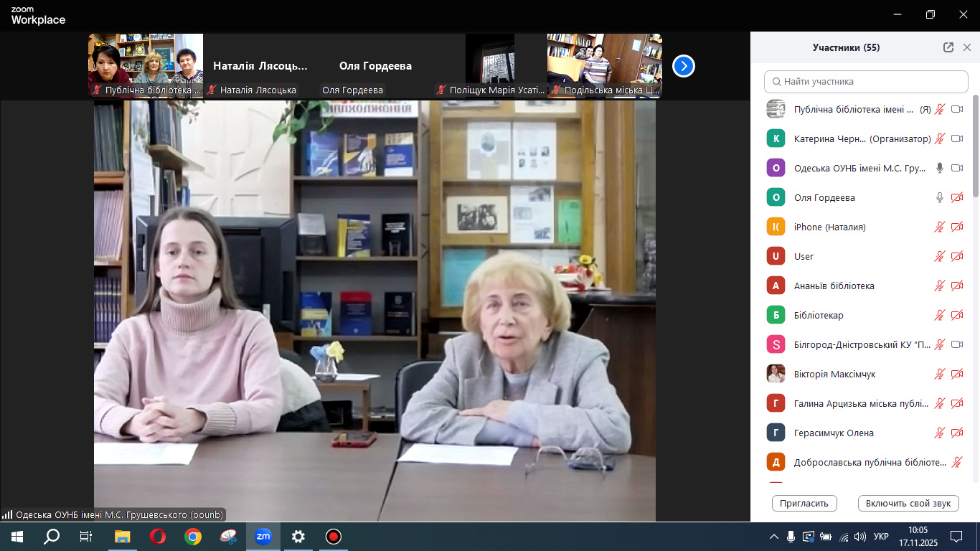The width and height of the screenshot is (980, 551).
Task: Click camera icon next to Одеська ОУНБ participant
Action: [956, 168]
